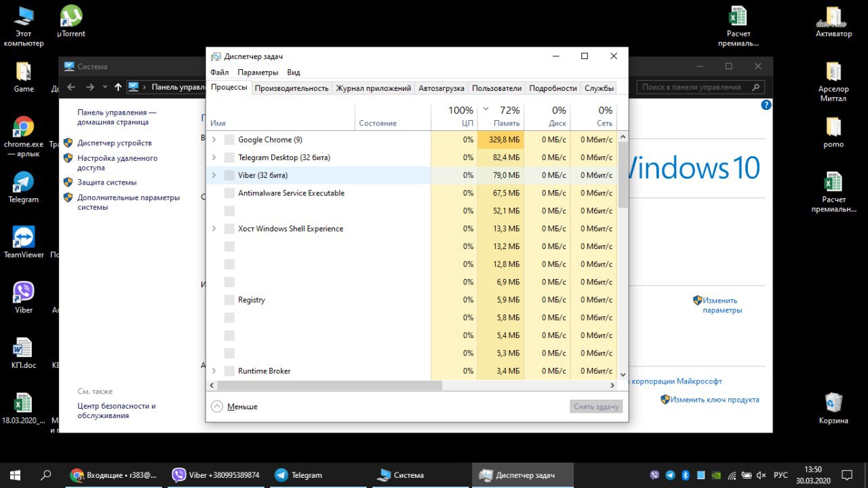
Task: Switch to the Производительность tab
Action: coord(292,88)
